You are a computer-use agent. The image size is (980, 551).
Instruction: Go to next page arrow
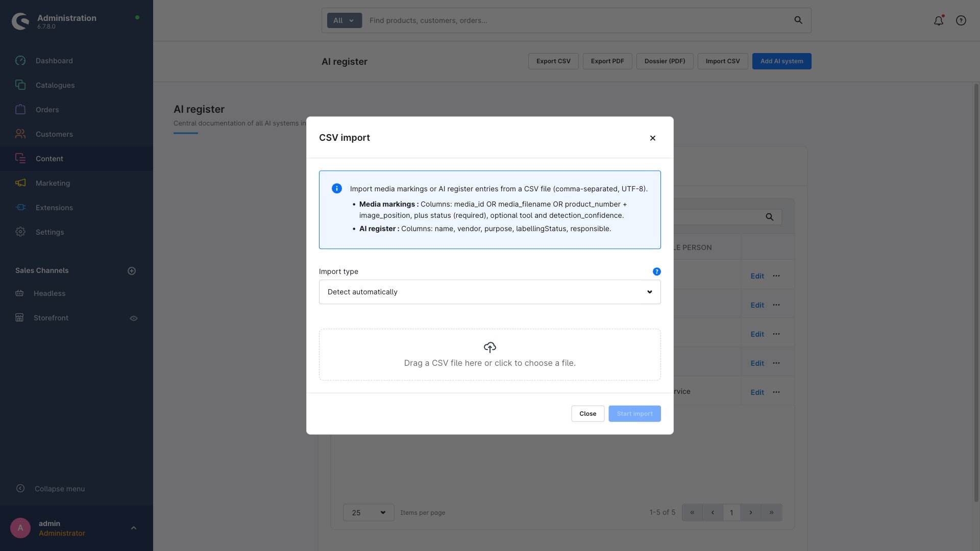click(x=751, y=513)
